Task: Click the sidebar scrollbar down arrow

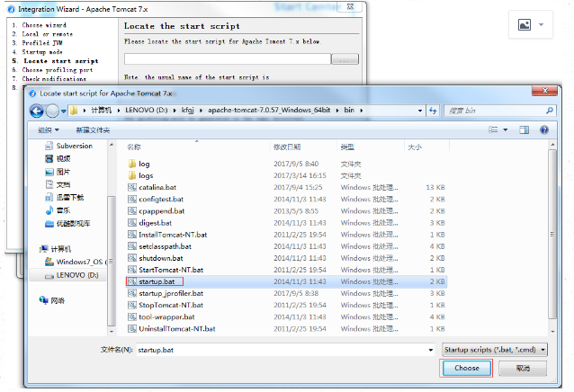Action: (112, 332)
